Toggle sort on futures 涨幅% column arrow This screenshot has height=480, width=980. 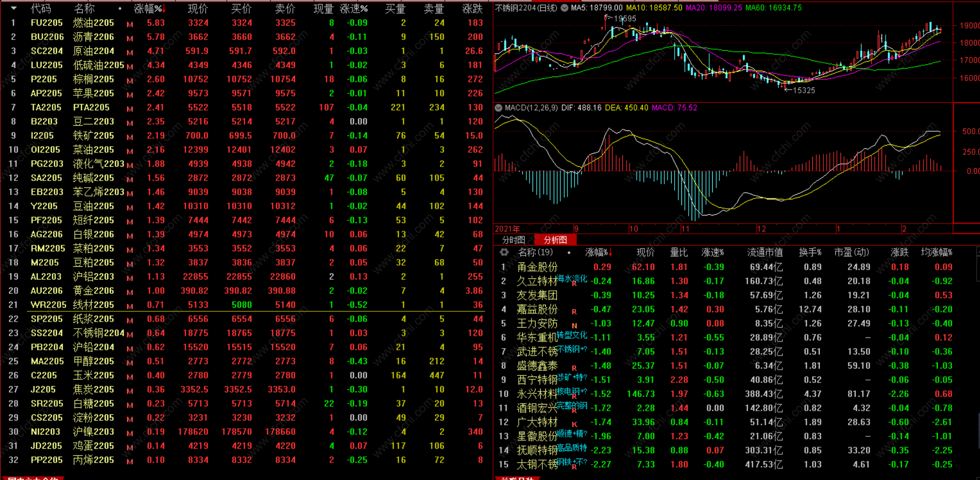coord(164,9)
